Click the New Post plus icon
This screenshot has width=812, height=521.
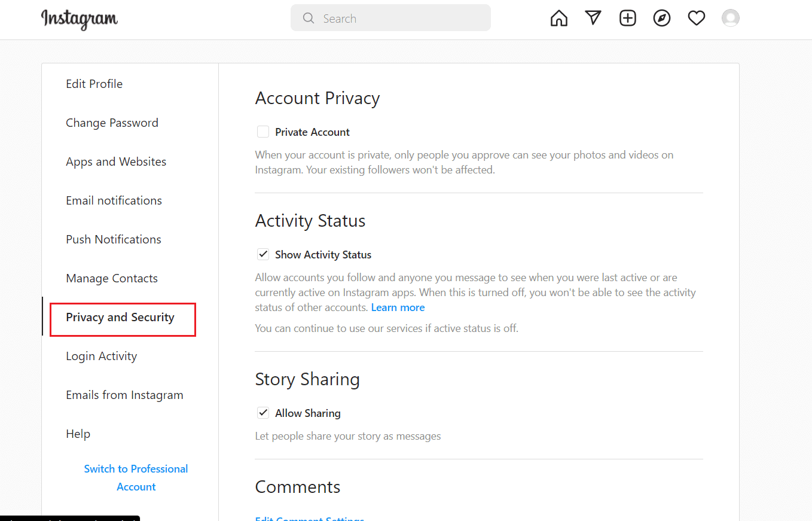coord(628,18)
